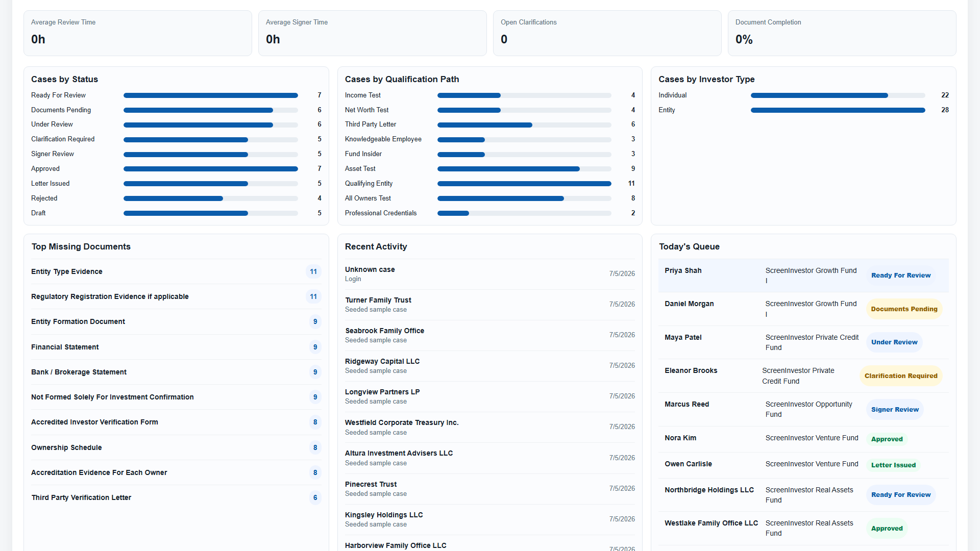Image resolution: width=980 pixels, height=551 pixels.
Task: Open Nora Kim case
Action: point(803,439)
